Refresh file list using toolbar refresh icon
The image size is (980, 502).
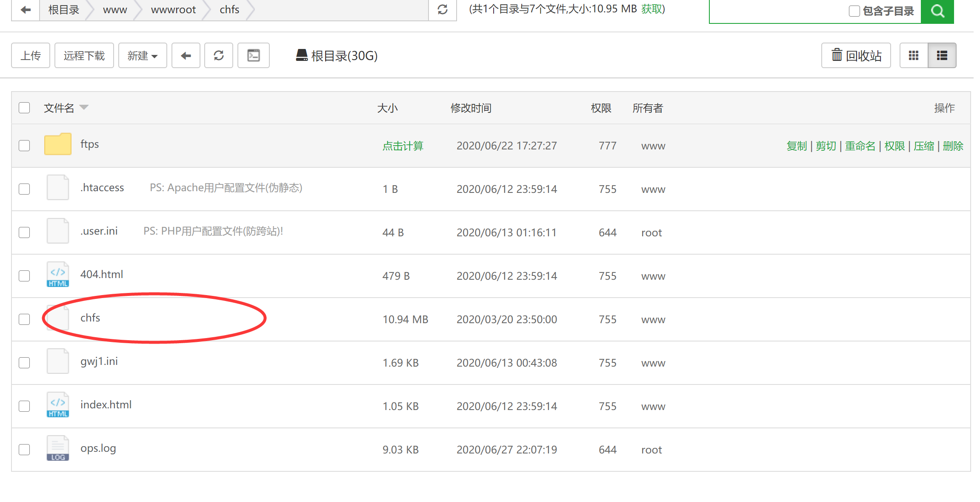click(219, 55)
